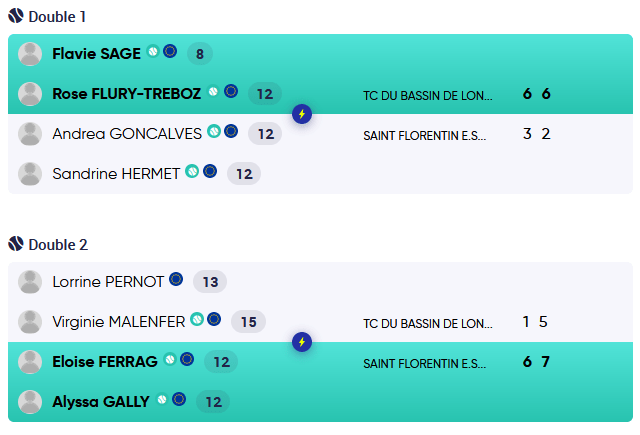Open Rose FLURY-TREBOZ's profile avatar
Viewport: 640px width, 435px height.
coord(30,94)
